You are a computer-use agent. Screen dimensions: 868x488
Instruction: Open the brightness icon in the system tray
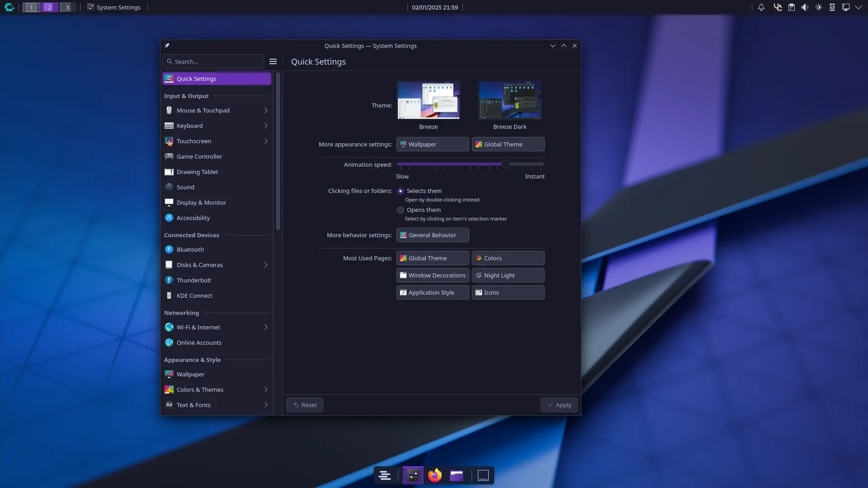click(819, 7)
